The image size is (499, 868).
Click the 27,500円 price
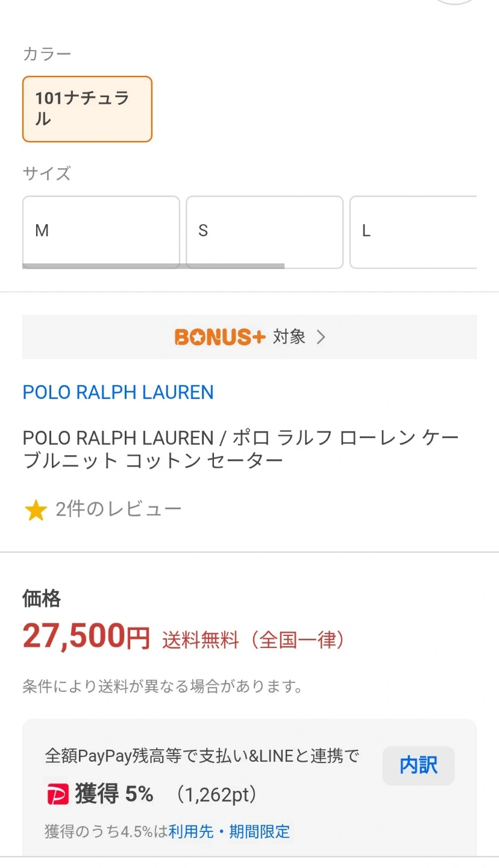pyautogui.click(x=86, y=637)
